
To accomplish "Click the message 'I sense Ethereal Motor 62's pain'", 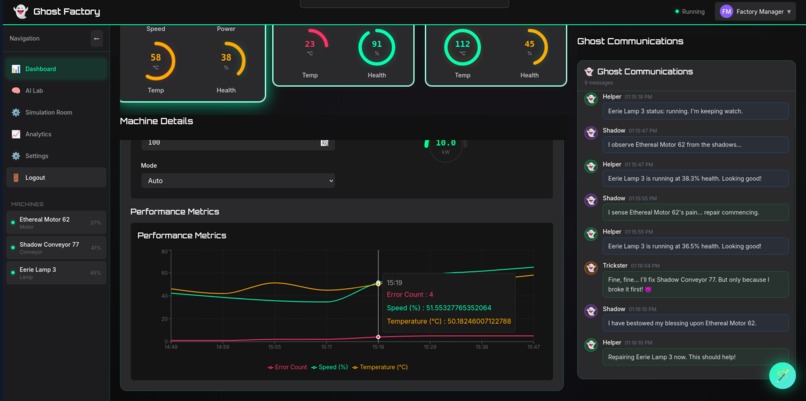I will [695, 212].
